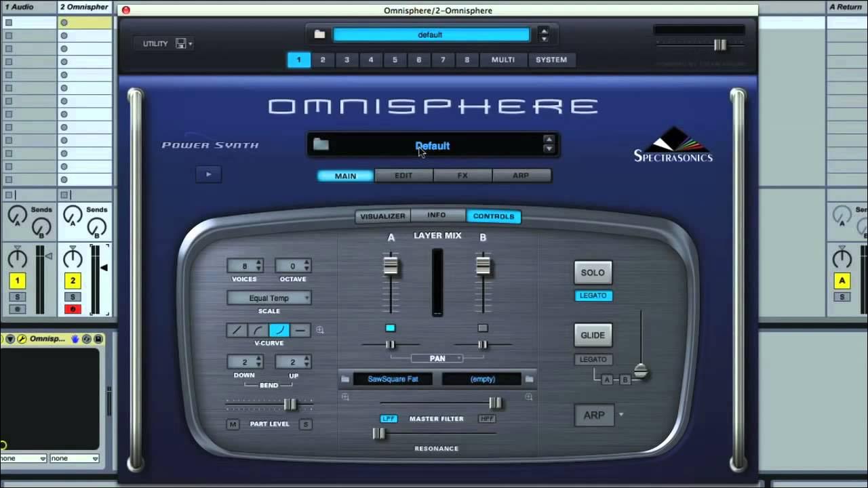868x488 pixels.
Task: Click the play arrow button under Power Synth
Action: tap(208, 174)
